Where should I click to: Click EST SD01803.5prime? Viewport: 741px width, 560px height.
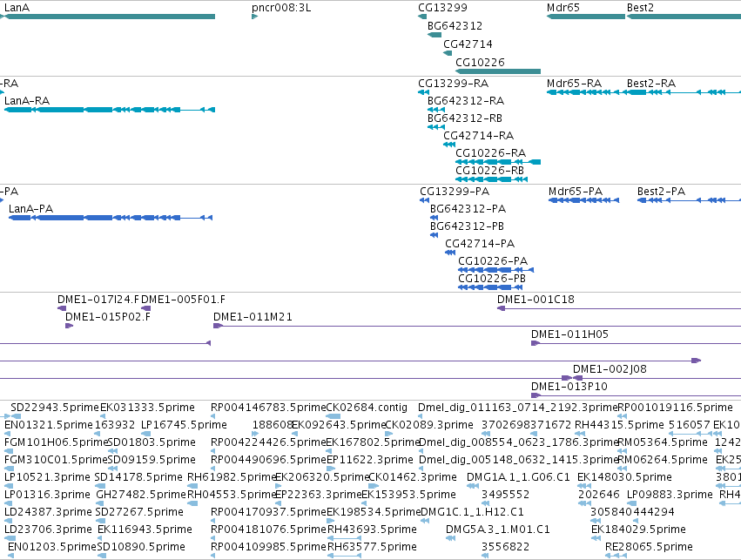pos(152,442)
